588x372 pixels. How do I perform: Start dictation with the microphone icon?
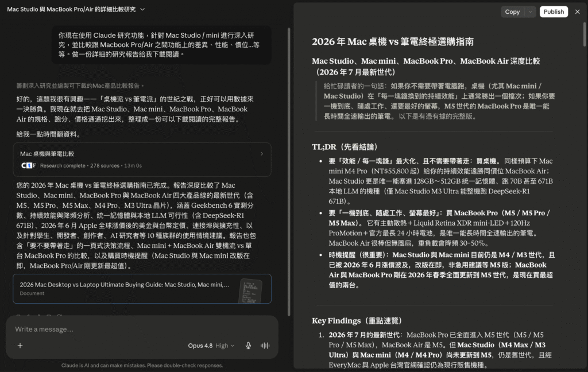(x=248, y=346)
